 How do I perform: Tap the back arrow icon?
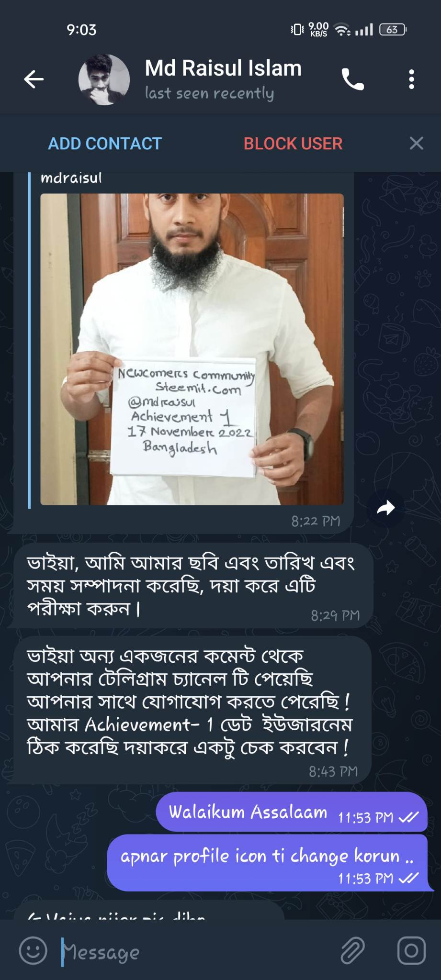(34, 79)
